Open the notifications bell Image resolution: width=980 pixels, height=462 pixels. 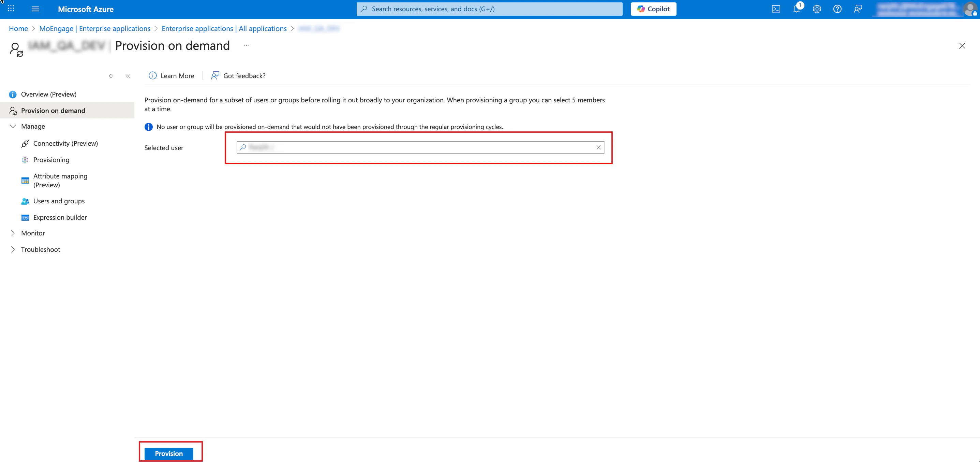[x=796, y=9]
